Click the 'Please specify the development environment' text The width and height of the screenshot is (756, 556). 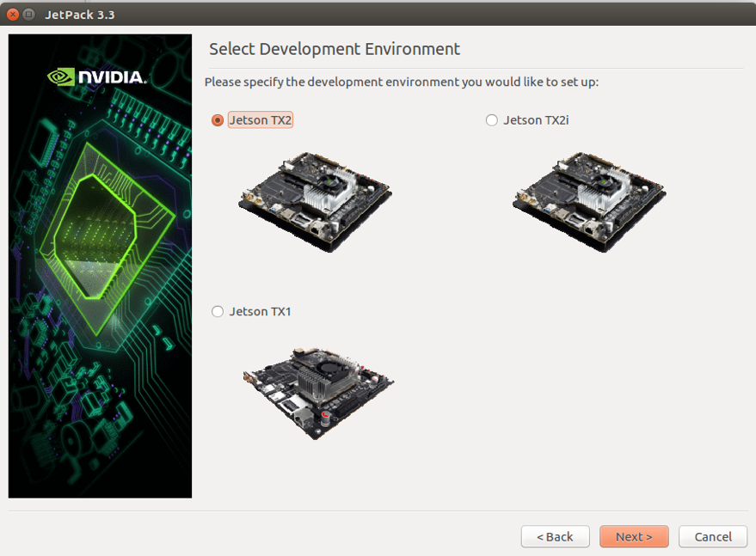coord(401,82)
